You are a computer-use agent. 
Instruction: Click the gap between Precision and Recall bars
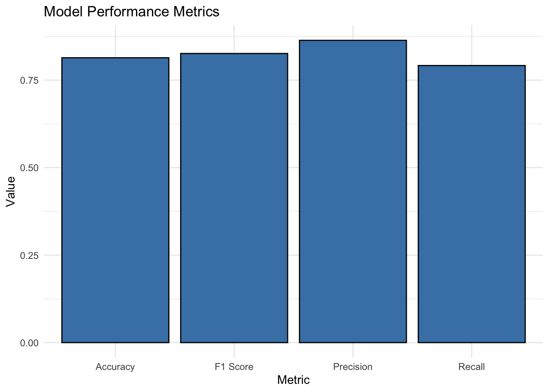[413, 204]
